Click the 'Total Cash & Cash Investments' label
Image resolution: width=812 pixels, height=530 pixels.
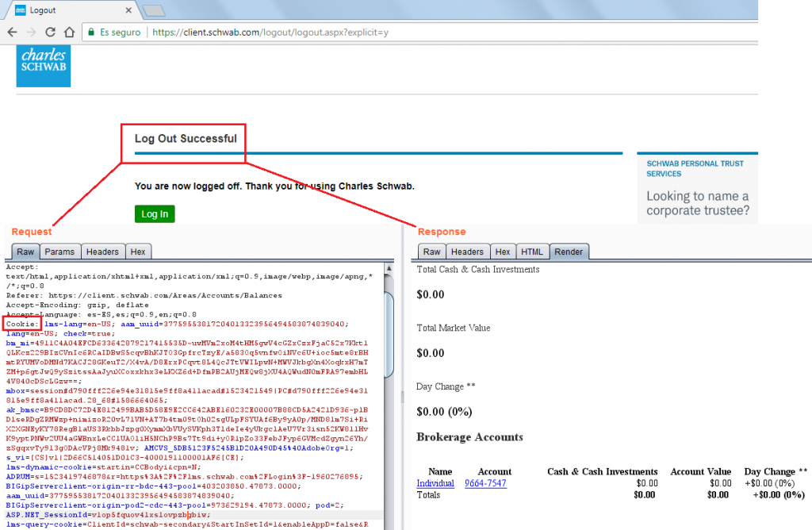[x=478, y=270]
